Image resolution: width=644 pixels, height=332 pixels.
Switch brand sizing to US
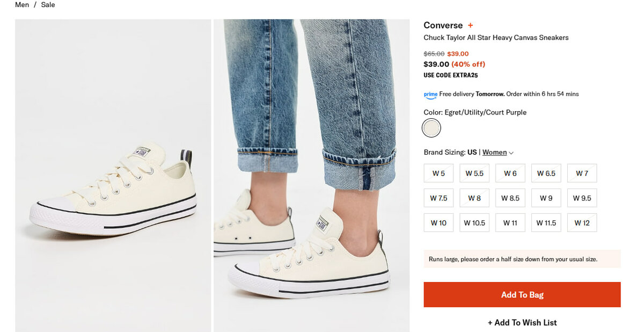tap(472, 153)
